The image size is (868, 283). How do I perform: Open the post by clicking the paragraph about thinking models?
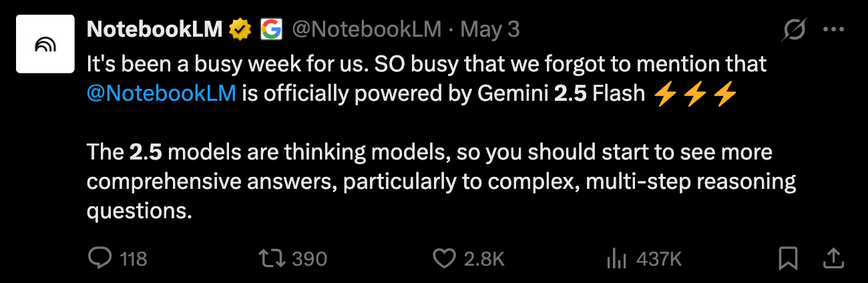click(441, 182)
